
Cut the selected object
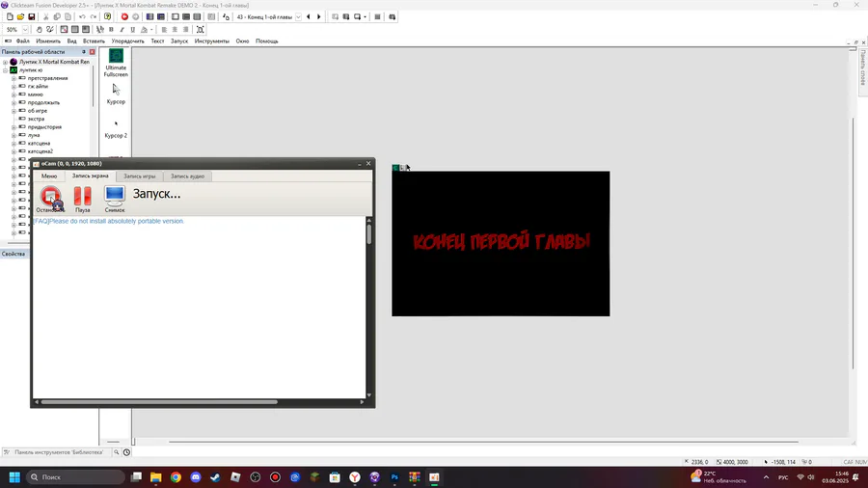click(46, 17)
